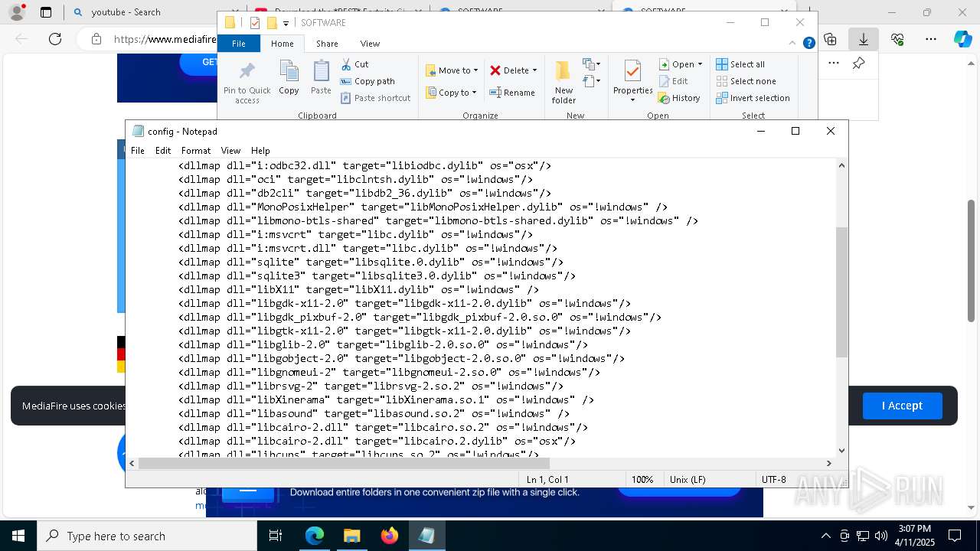Viewport: 980px width, 551px height.
Task: Click I Accept cookie button
Action: pyautogui.click(x=902, y=406)
